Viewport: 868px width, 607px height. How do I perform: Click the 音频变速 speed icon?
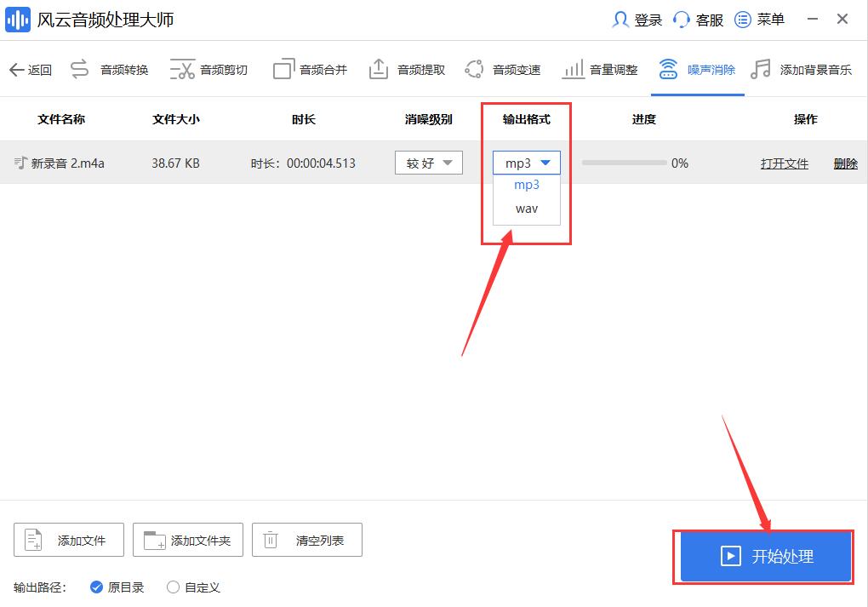coord(474,69)
